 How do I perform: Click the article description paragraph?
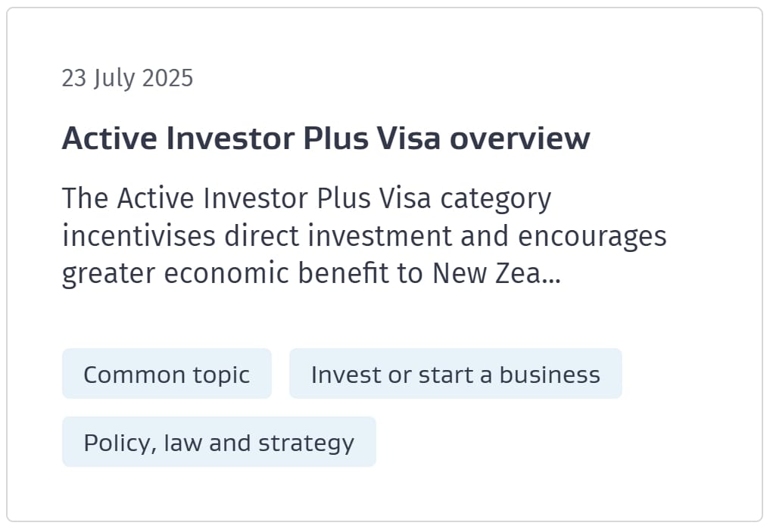click(364, 236)
